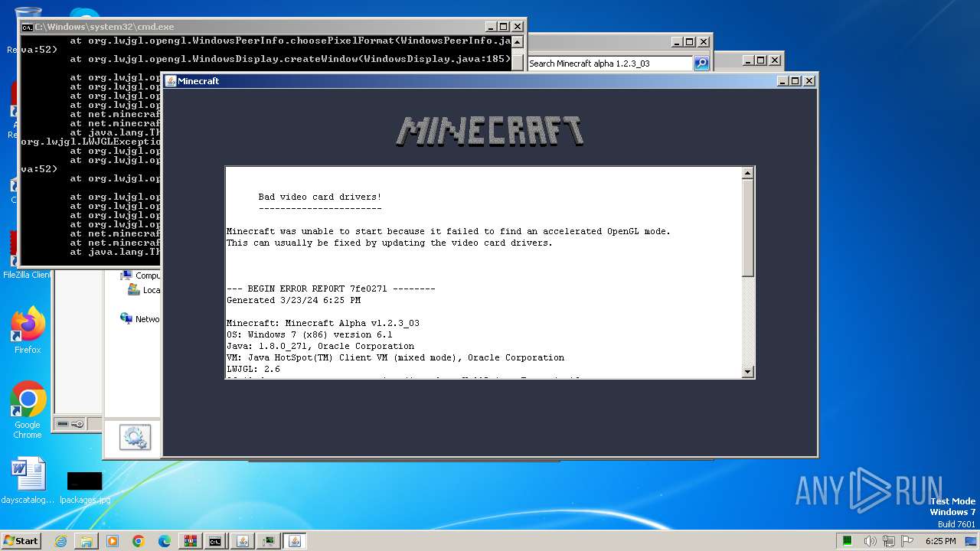Click 'Generated 3/23/24 6:25 PM' line

[293, 300]
